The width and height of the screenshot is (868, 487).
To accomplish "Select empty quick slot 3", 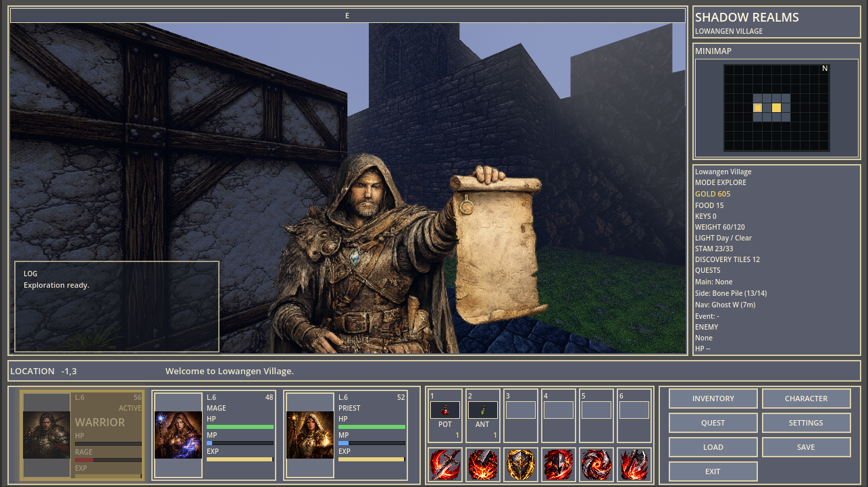I will pos(521,415).
